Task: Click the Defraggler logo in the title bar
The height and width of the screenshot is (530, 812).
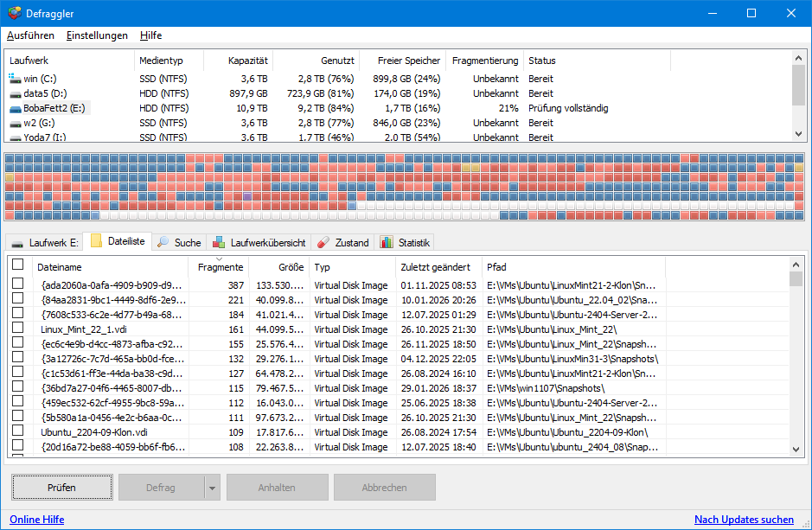Action: pyautogui.click(x=15, y=13)
